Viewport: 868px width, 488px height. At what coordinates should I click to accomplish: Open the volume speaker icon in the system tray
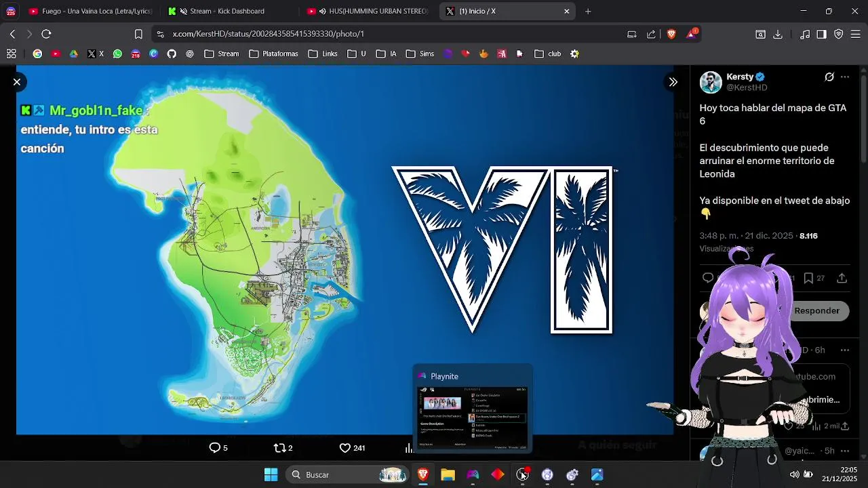point(794,474)
